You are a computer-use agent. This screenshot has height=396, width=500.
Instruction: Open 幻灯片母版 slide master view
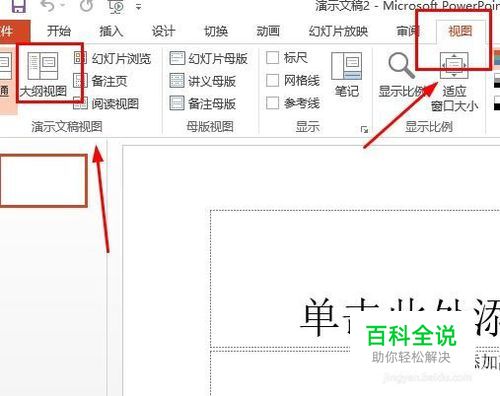tap(208, 59)
